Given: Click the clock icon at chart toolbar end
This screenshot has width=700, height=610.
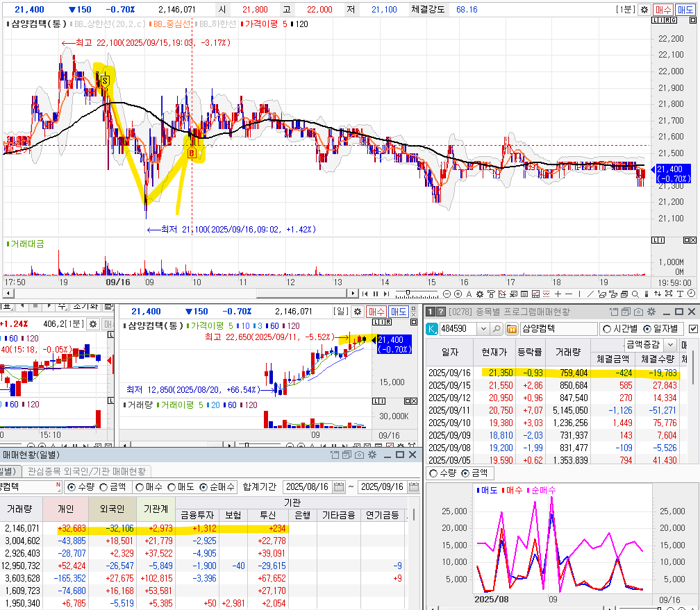Looking at the screenshot, I should click(x=691, y=293).
